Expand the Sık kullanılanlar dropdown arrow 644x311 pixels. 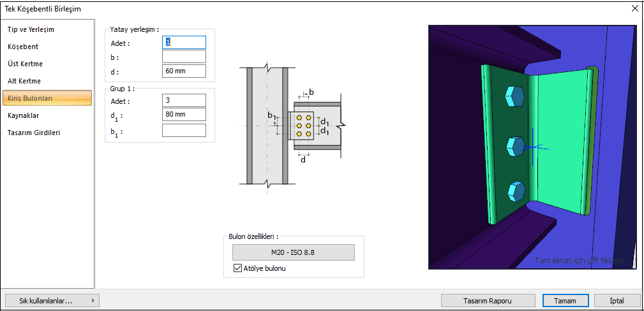pos(93,301)
